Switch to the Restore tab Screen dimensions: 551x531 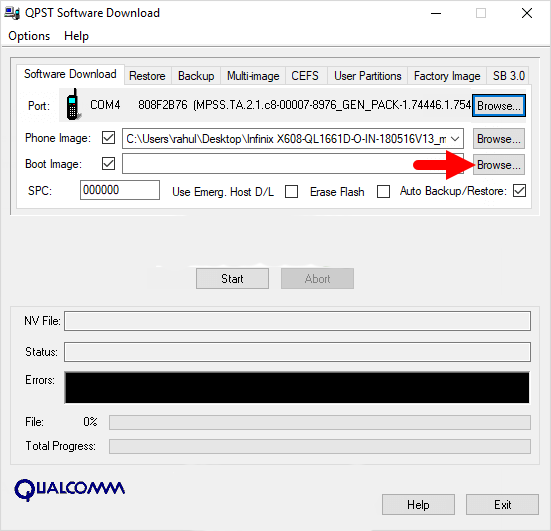(x=147, y=76)
